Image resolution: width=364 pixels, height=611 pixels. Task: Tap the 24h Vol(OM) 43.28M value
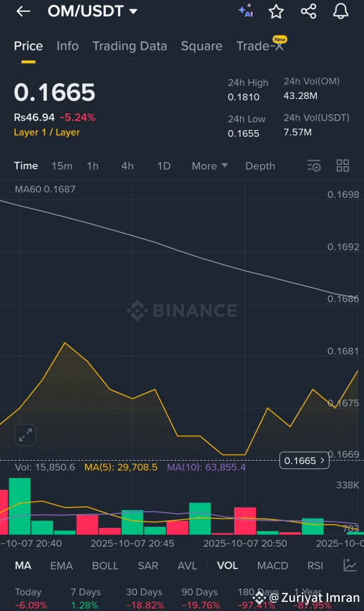click(300, 96)
